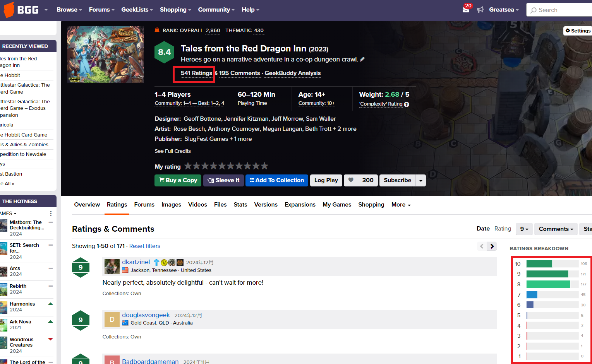Click the 10 rating breakdown bar

click(553, 264)
